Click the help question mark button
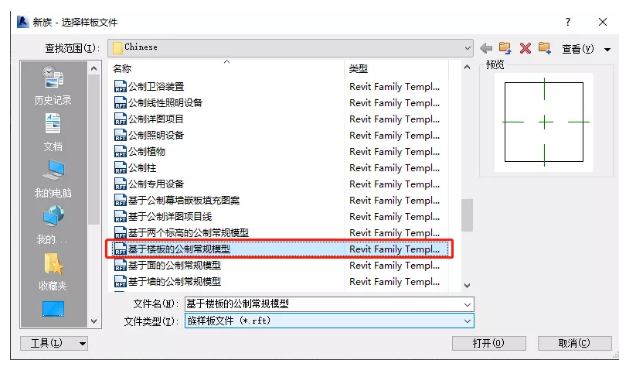Screen dimensions: 631x368 click(x=567, y=22)
